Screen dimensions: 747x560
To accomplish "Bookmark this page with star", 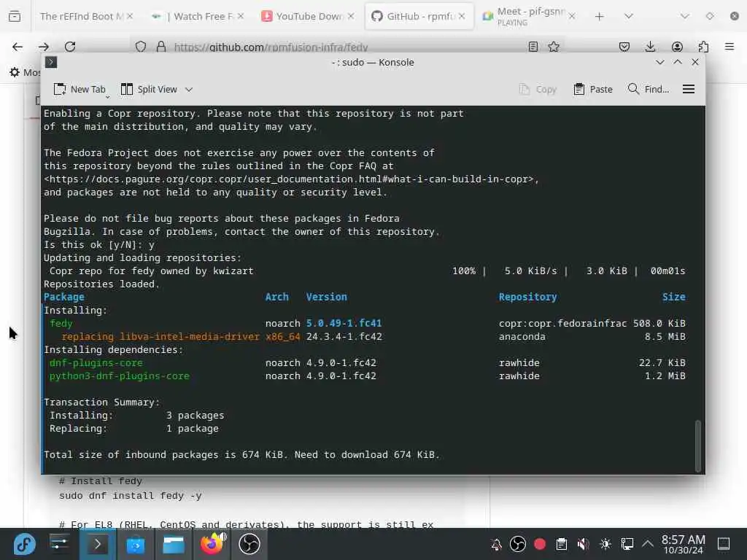I will pos(554,47).
